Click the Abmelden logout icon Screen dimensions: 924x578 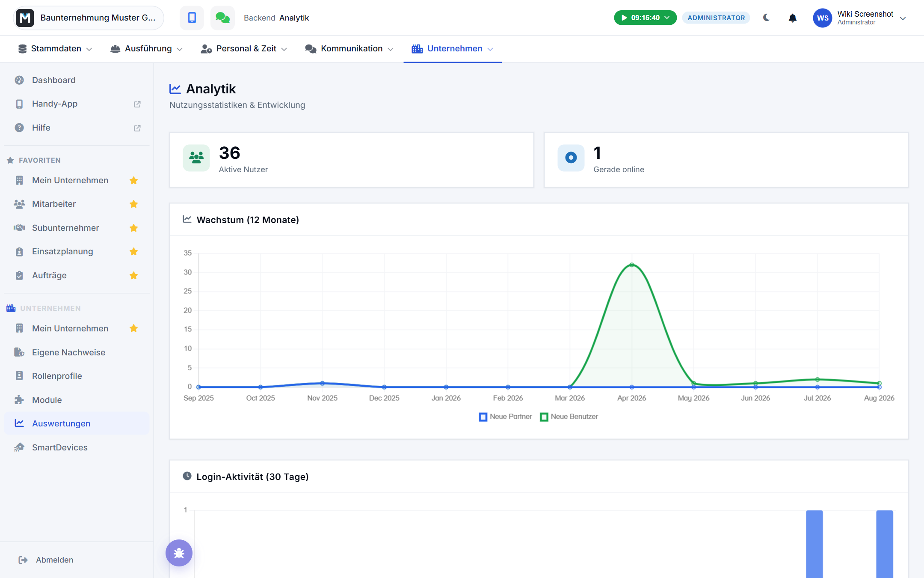pos(23,560)
